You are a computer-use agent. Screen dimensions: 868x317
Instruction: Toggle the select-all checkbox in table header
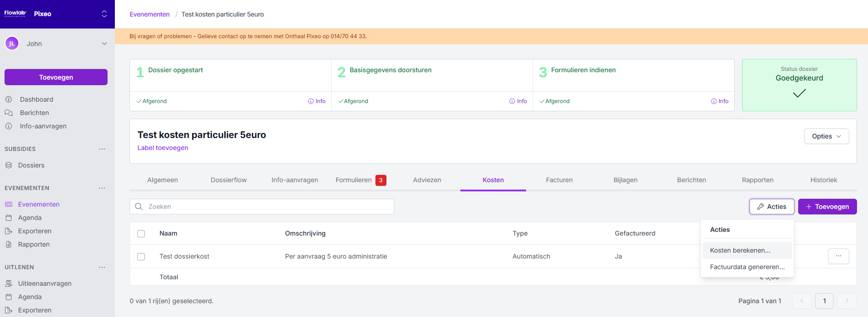[x=141, y=234]
